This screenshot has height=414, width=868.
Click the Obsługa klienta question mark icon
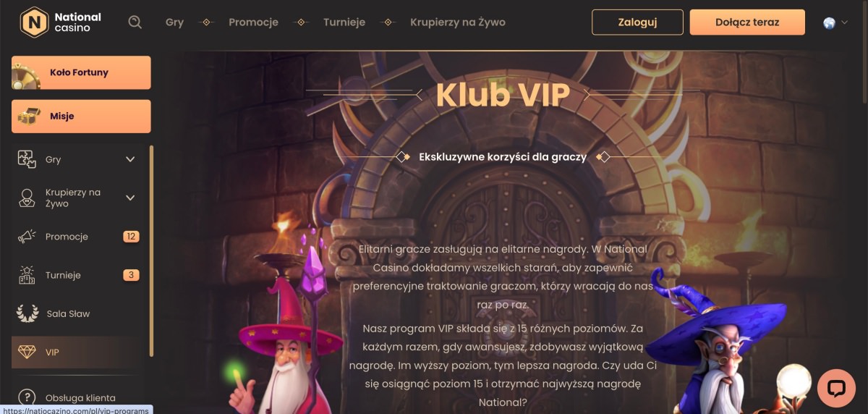coord(27,397)
